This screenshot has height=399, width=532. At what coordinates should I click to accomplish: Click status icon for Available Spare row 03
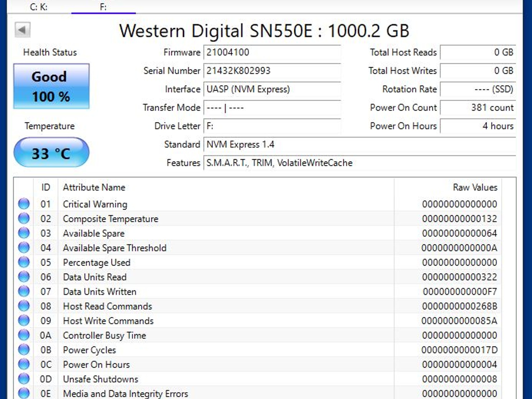click(24, 233)
